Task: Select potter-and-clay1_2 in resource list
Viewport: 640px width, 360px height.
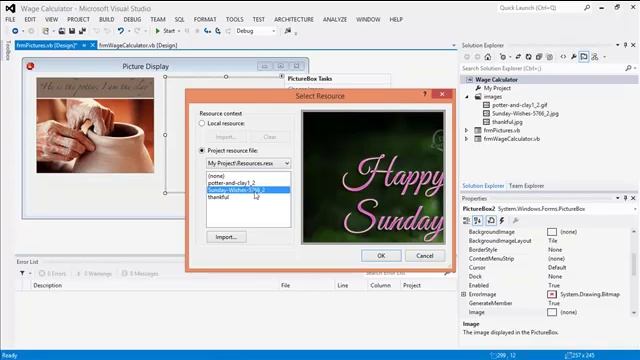Action: coord(231,183)
